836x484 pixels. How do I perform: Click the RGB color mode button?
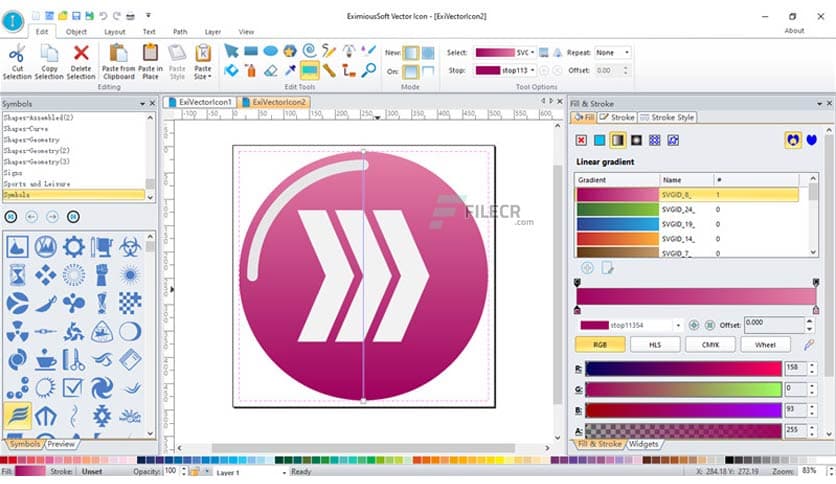pos(600,345)
